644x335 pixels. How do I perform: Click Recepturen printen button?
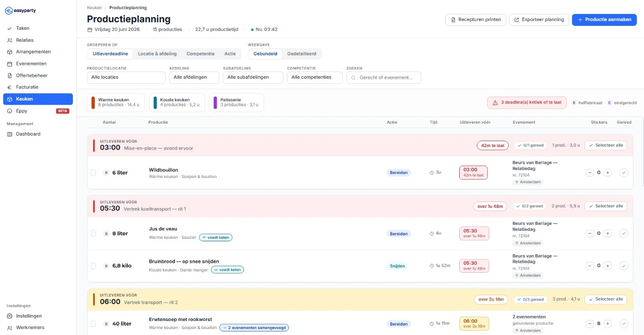(476, 20)
